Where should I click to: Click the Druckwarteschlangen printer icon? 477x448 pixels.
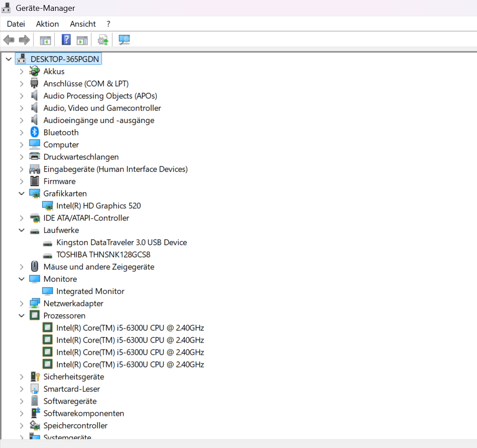(34, 156)
